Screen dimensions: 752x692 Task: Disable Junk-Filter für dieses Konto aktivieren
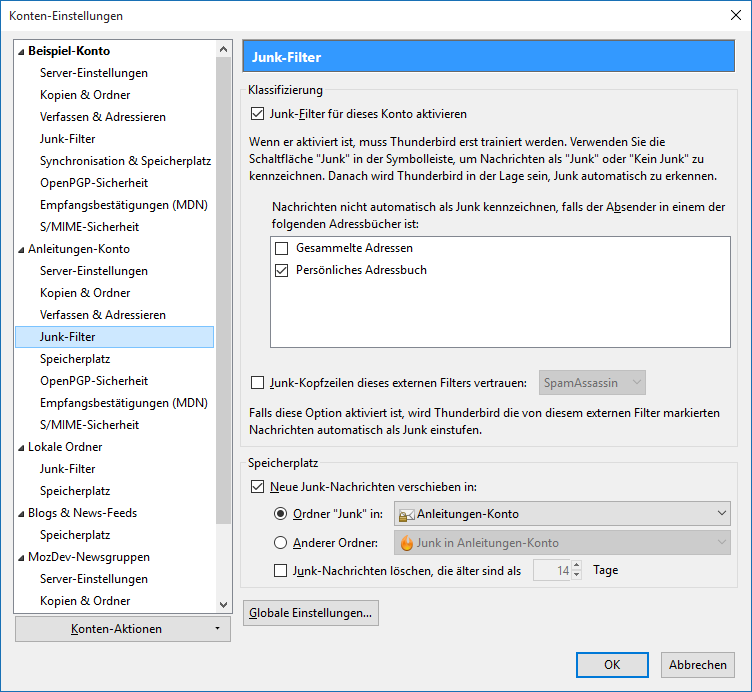258,114
